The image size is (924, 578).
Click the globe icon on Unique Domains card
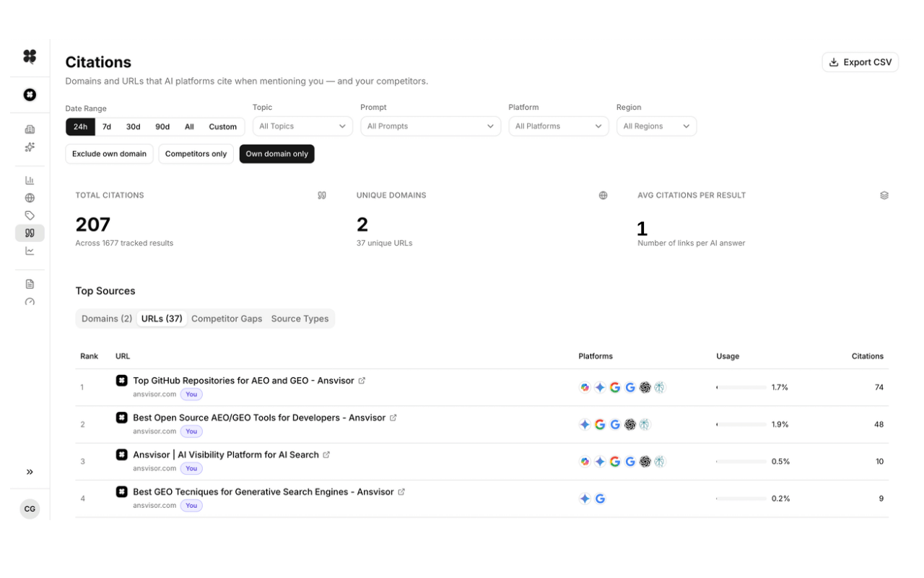(603, 195)
